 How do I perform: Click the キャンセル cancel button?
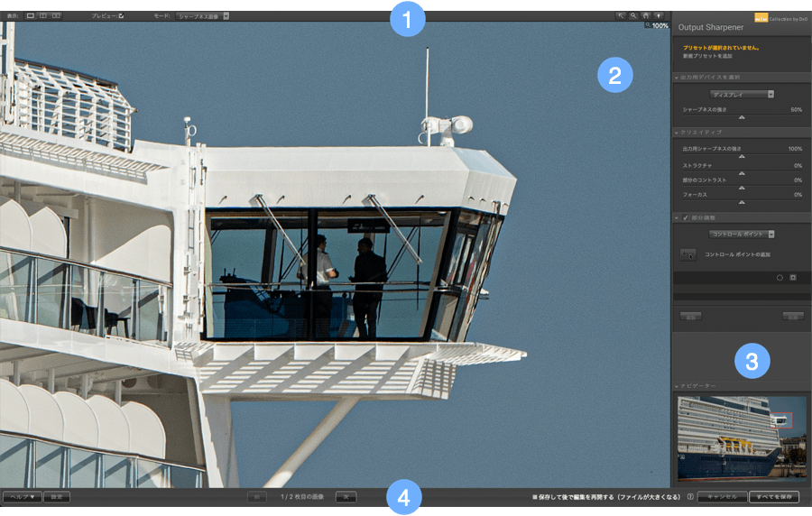[723, 497]
